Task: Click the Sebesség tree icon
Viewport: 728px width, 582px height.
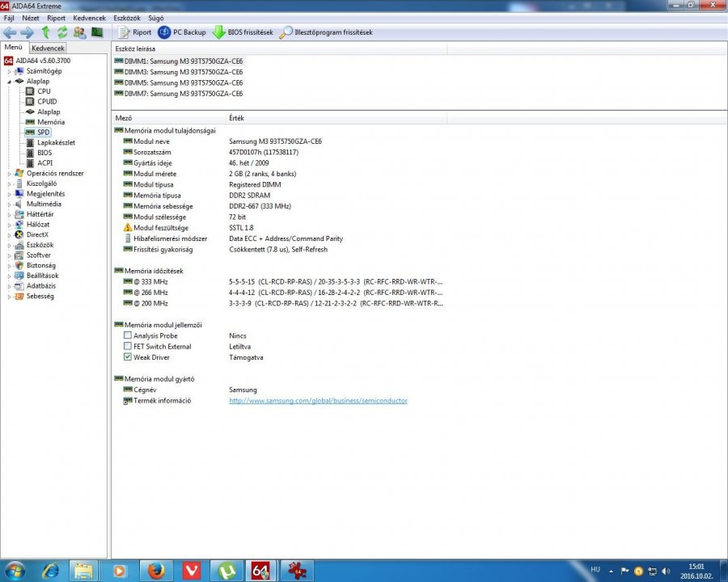Action: click(x=19, y=296)
